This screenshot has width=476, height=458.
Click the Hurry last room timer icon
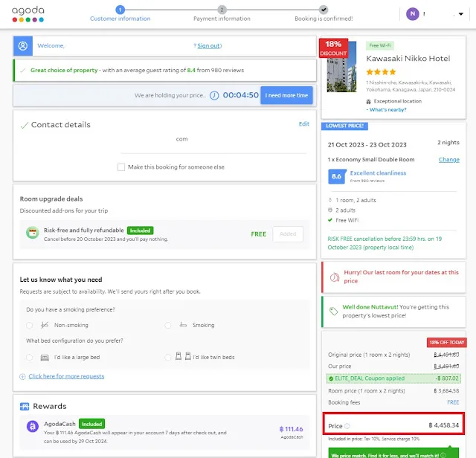[x=335, y=277]
